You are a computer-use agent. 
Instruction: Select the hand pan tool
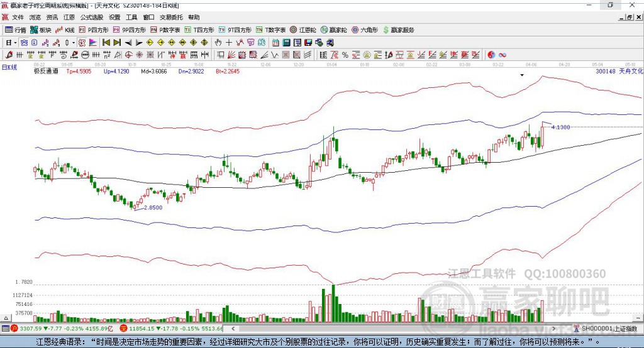click(218, 43)
